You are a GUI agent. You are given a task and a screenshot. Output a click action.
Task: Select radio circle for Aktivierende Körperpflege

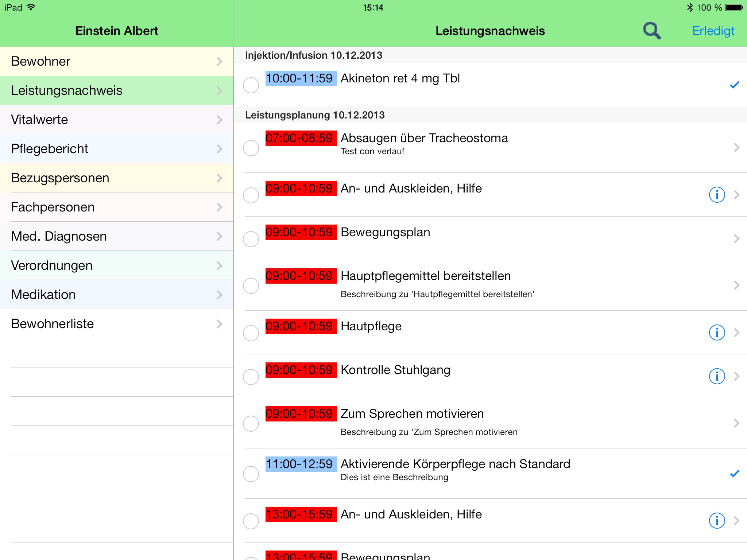click(251, 474)
